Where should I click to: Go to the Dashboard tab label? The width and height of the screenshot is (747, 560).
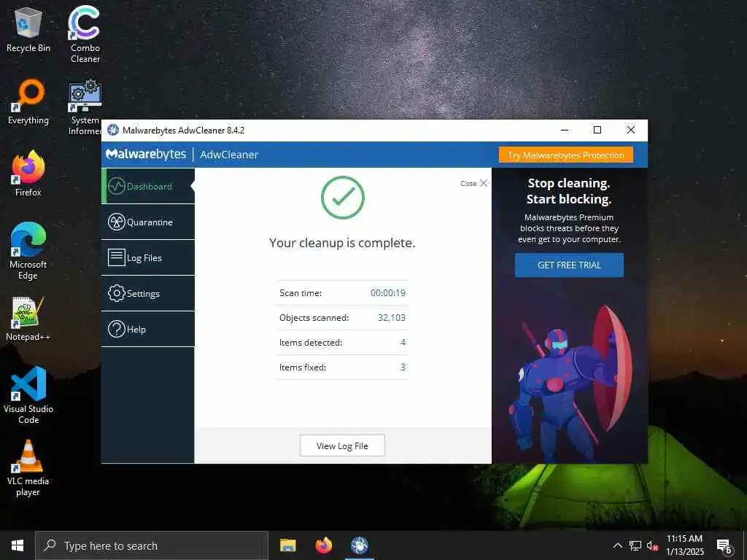click(x=149, y=187)
